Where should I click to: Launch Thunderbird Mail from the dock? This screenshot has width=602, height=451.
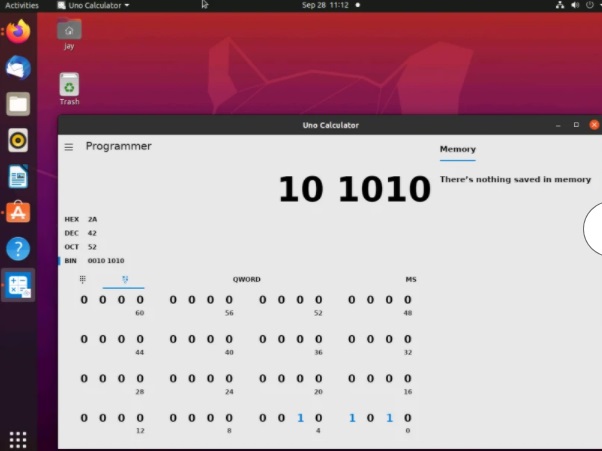click(18, 68)
